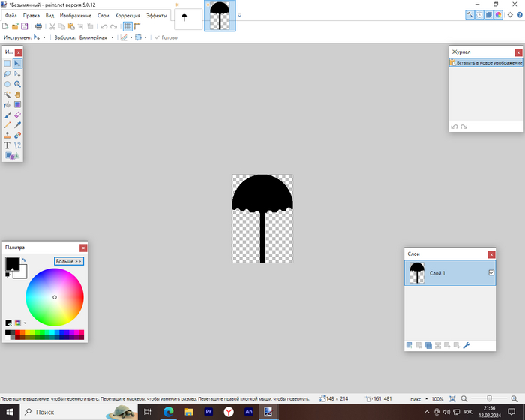
Task: Click the Save icon in toolbar
Action: point(24,26)
